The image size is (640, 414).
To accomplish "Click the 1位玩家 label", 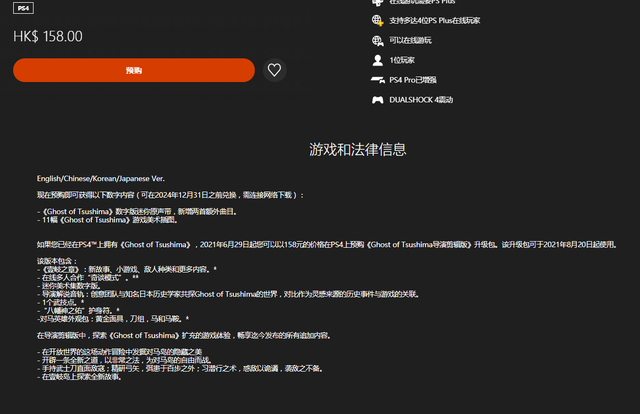I will (x=402, y=60).
